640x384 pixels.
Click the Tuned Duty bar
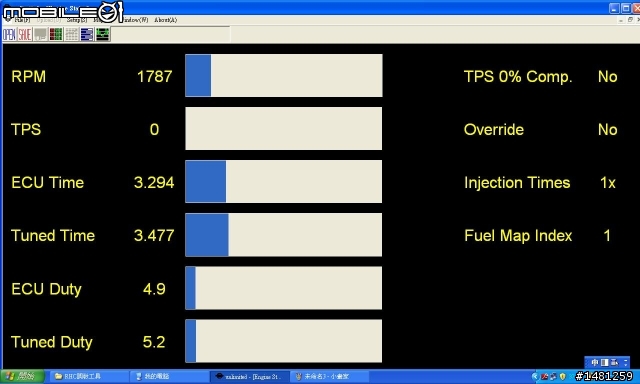click(284, 341)
